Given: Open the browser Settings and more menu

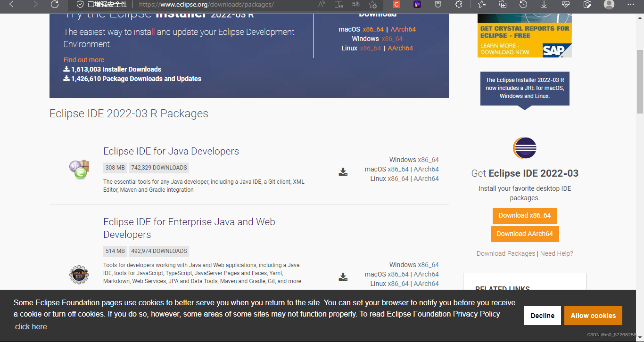Looking at the screenshot, I should coord(631,4).
